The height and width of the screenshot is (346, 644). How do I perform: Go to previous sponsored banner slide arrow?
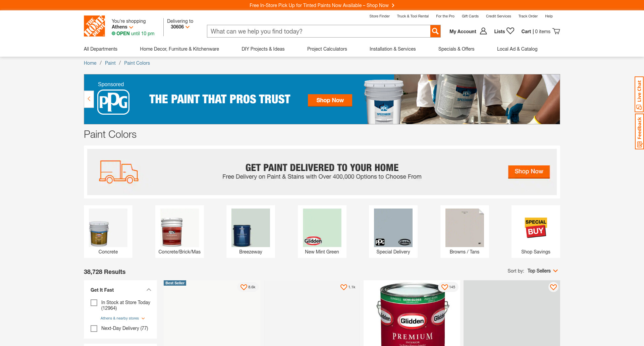[89, 99]
